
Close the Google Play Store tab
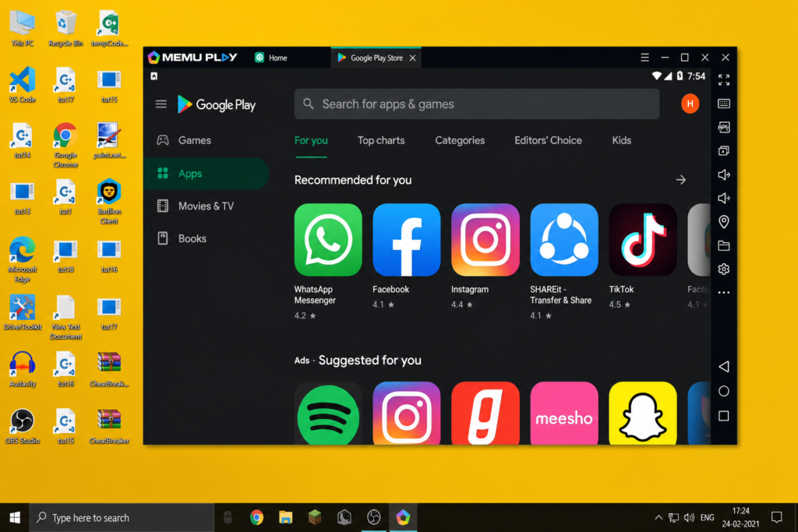[413, 58]
